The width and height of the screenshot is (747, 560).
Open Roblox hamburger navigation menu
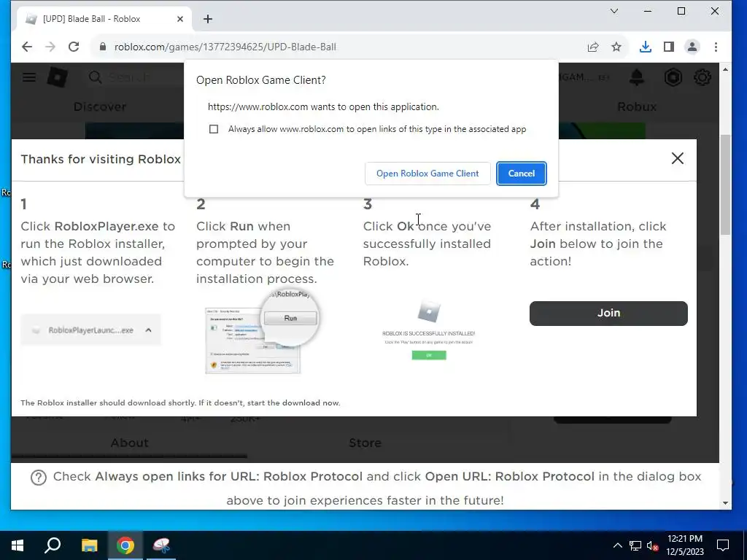click(x=29, y=77)
